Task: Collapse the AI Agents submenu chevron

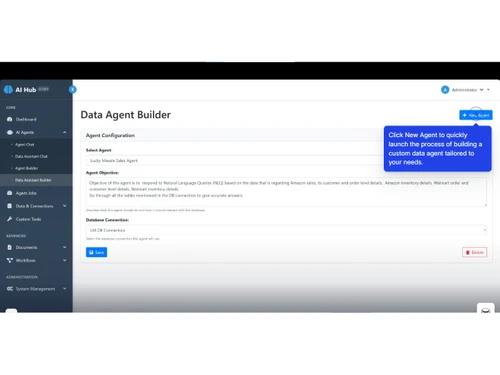Action: [65, 132]
